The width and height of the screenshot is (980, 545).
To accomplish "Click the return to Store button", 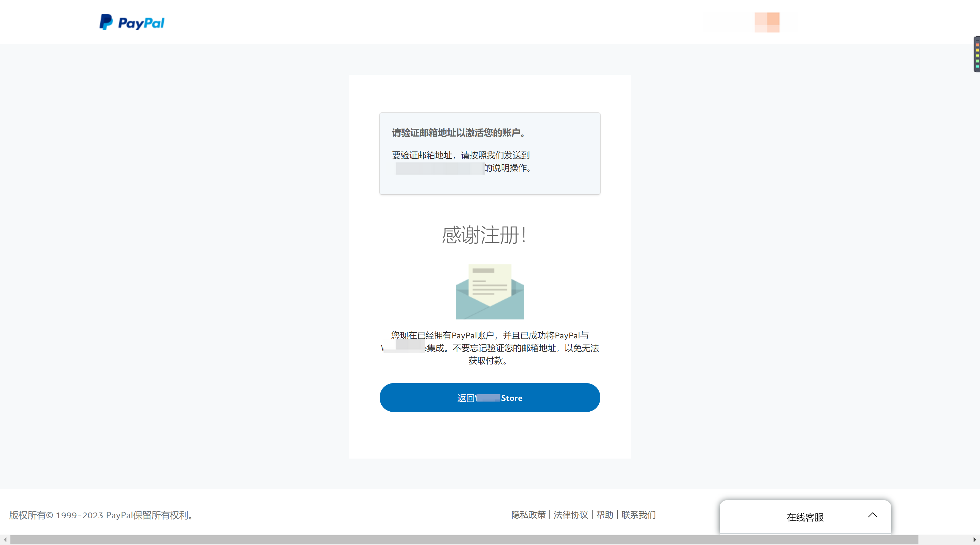I will (x=490, y=398).
